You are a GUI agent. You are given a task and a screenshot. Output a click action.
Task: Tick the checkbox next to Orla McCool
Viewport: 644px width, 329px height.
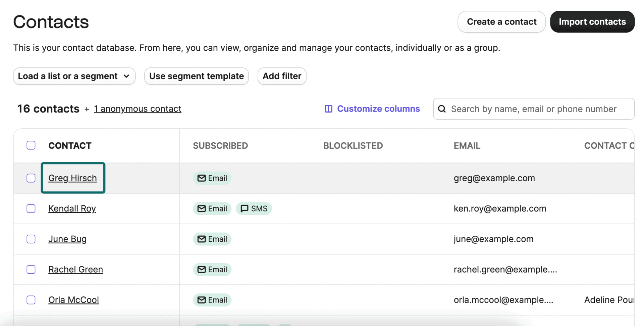[x=31, y=300]
